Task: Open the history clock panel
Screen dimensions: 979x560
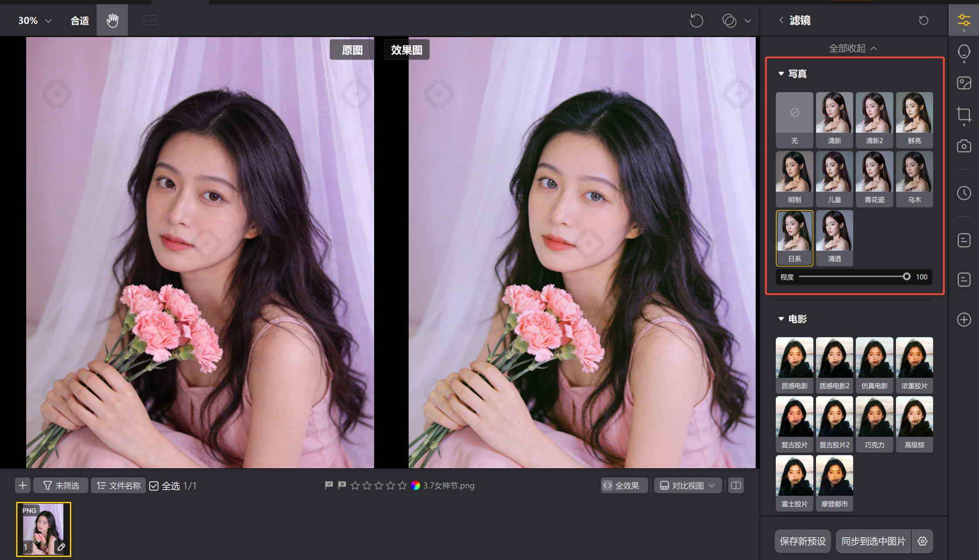Action: [x=964, y=193]
